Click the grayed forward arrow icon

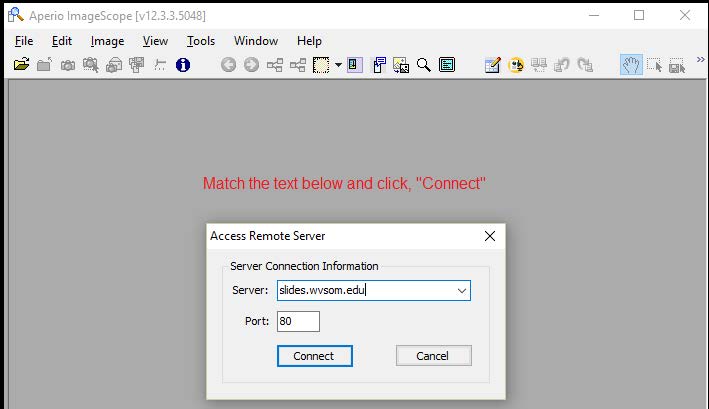pyautogui.click(x=251, y=65)
